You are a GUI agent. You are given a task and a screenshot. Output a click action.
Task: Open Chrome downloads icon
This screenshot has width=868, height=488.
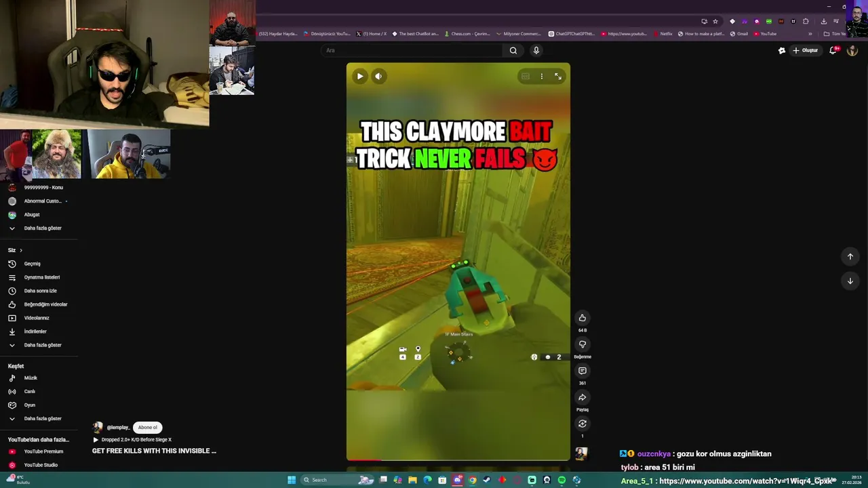(x=824, y=22)
